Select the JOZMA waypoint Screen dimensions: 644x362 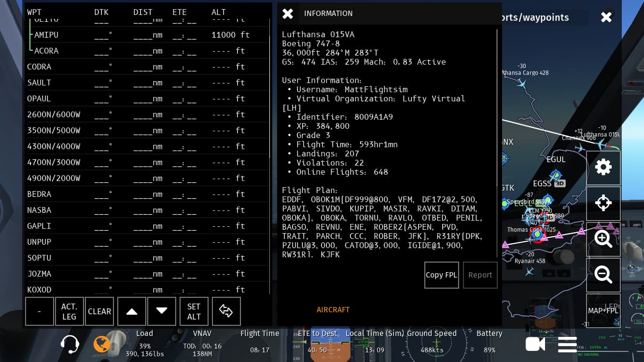(147, 274)
